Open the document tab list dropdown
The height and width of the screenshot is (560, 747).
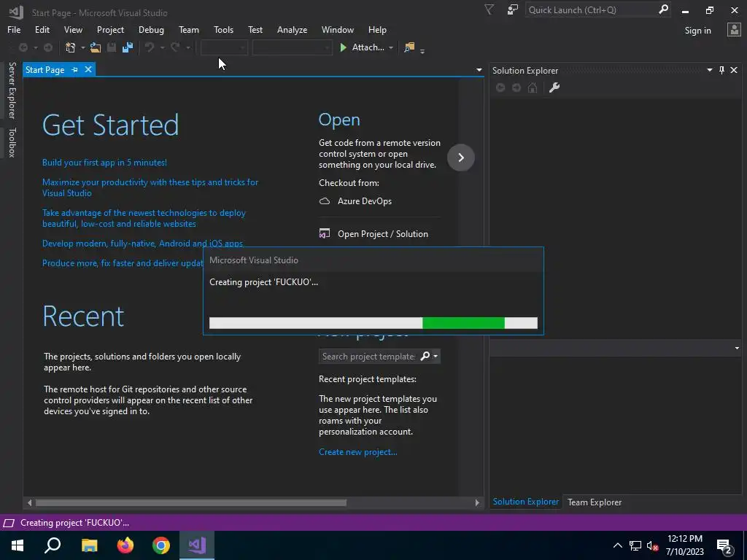479,70
